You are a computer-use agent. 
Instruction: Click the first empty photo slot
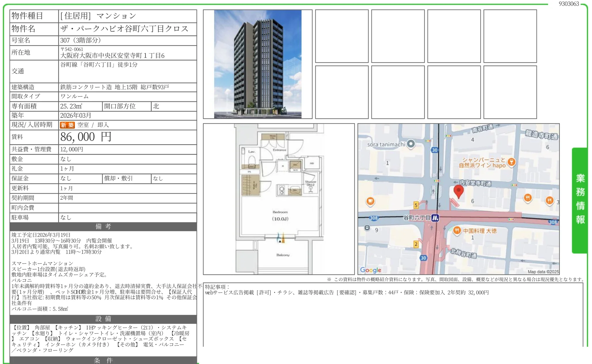click(341, 36)
